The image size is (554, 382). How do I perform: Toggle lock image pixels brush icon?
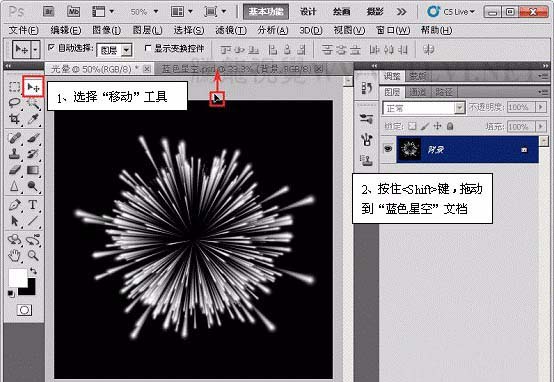click(x=425, y=126)
